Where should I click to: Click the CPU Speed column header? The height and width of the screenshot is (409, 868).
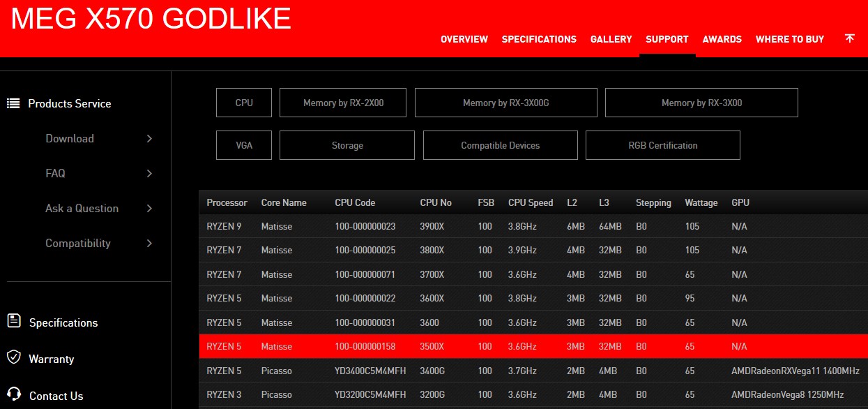[x=531, y=202]
